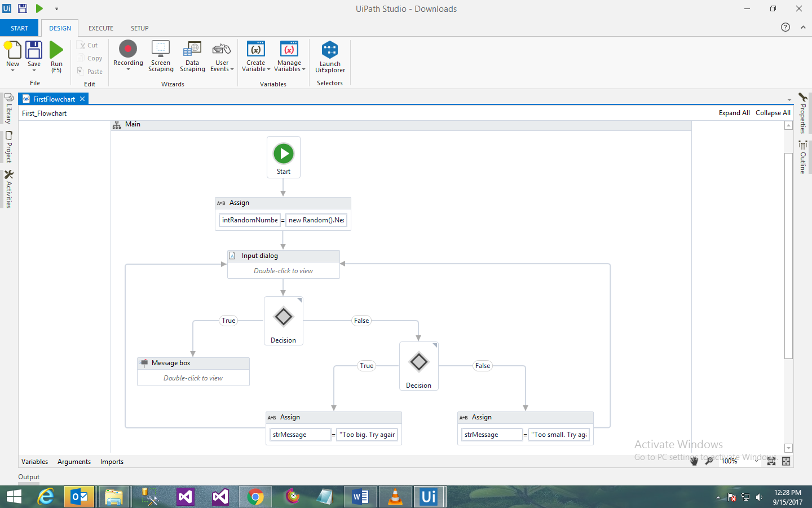Open the zoom percentage dropdown
The height and width of the screenshot is (508, 812).
tap(757, 461)
